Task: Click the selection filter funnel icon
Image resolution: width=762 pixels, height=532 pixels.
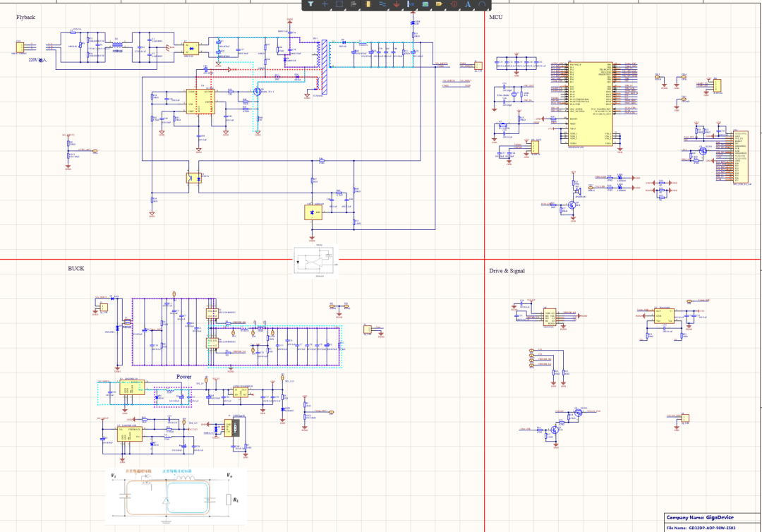Action: (x=310, y=4)
